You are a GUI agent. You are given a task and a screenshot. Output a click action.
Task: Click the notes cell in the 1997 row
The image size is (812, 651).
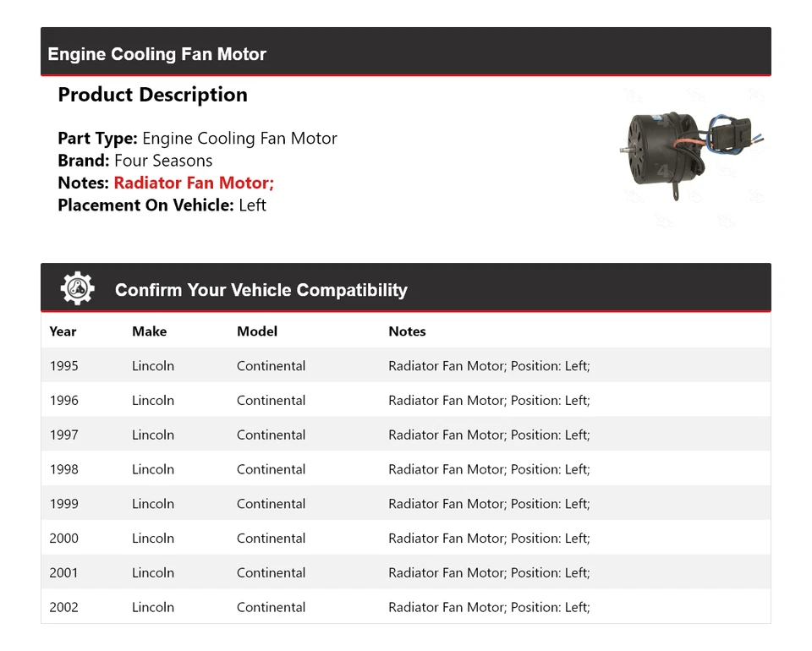(x=489, y=435)
